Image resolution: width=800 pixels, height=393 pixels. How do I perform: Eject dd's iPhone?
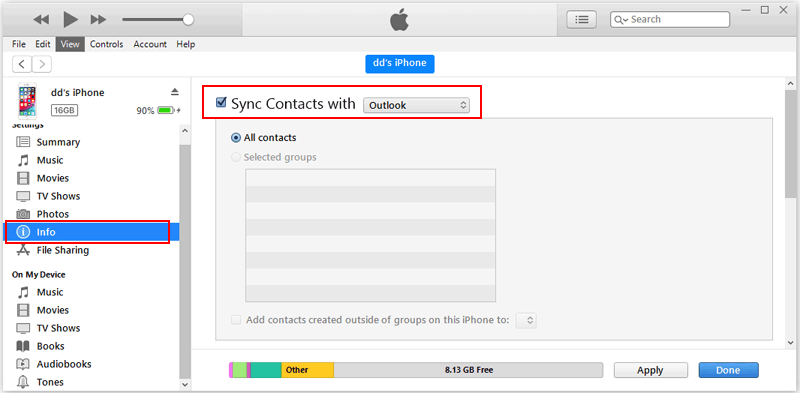pos(174,92)
